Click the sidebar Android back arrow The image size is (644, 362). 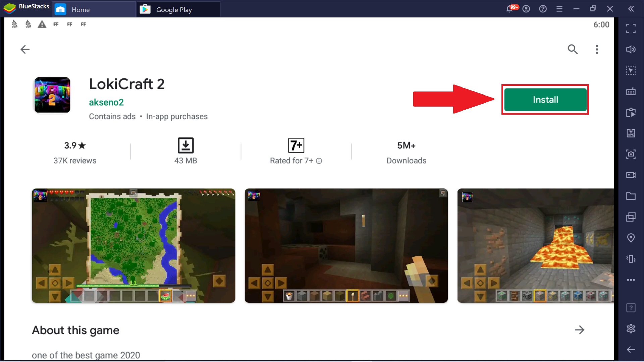(631, 350)
